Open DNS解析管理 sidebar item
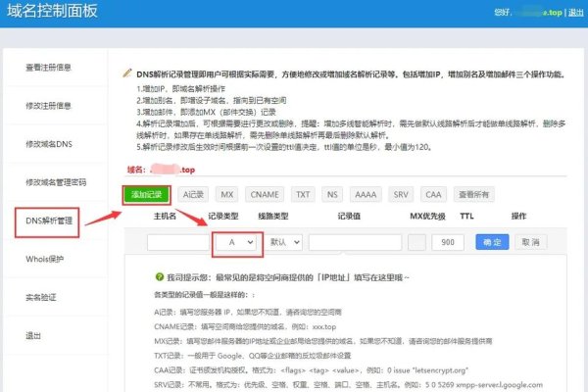 click(49, 220)
